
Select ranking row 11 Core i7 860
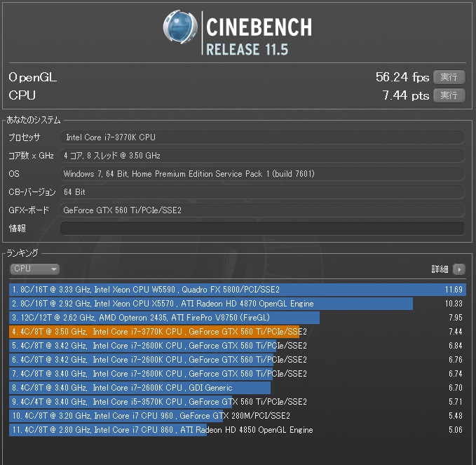(238, 430)
